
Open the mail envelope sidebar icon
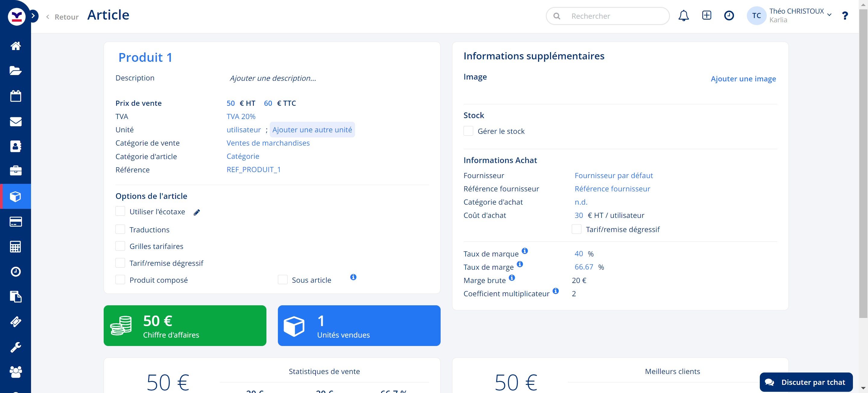point(15,121)
